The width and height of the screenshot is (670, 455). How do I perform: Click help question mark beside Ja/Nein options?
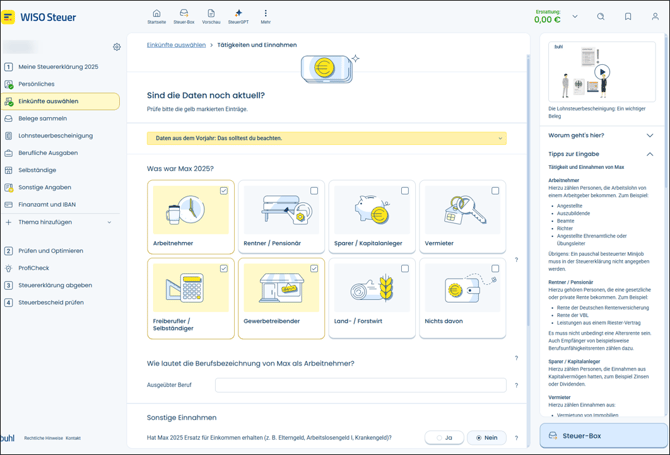point(516,438)
